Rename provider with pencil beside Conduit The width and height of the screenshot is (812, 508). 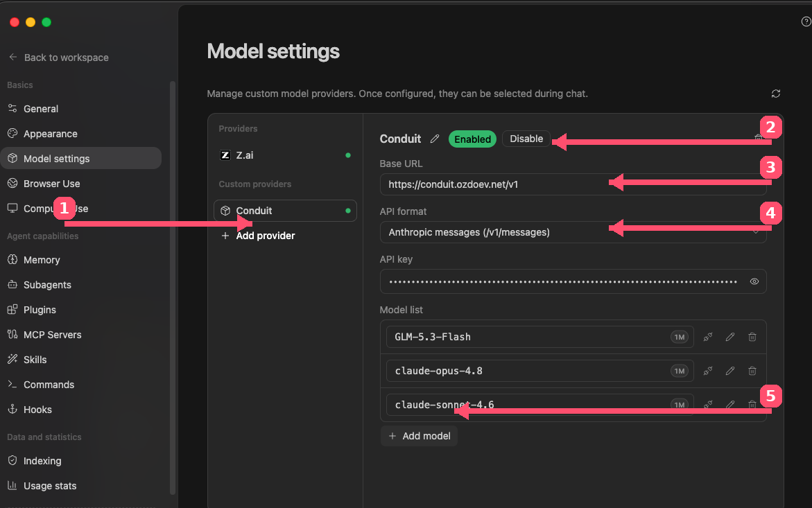click(x=435, y=139)
